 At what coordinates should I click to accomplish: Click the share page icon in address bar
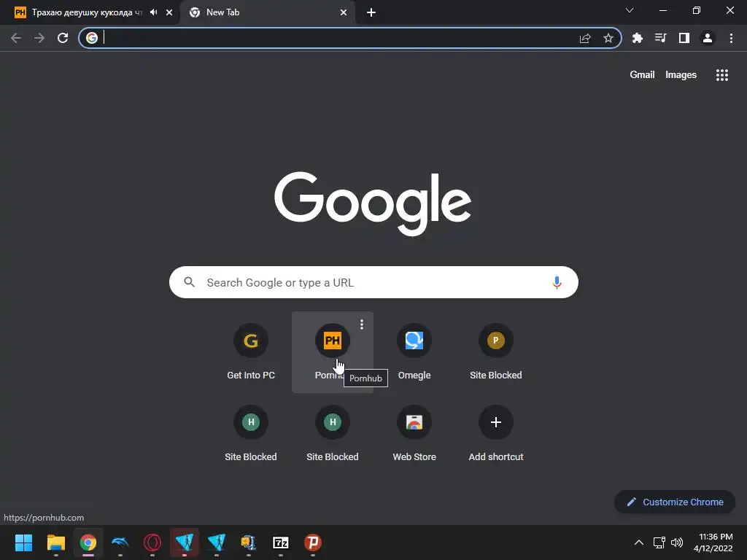click(585, 38)
